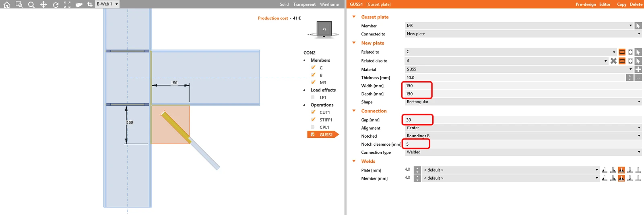The height and width of the screenshot is (215, 644).
Task: Click the rotate view icon
Action: (x=56, y=4)
